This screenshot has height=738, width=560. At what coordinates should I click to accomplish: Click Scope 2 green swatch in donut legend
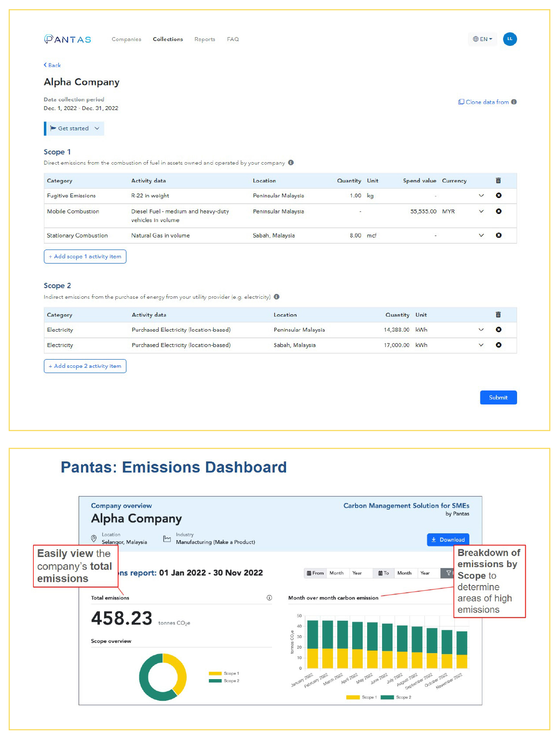coord(215,681)
